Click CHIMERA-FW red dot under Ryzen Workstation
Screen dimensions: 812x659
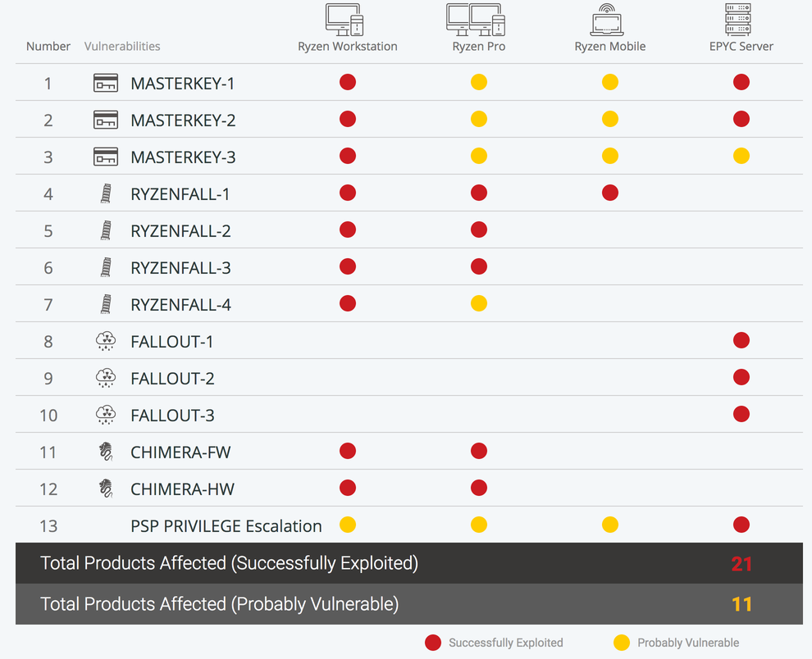click(348, 450)
